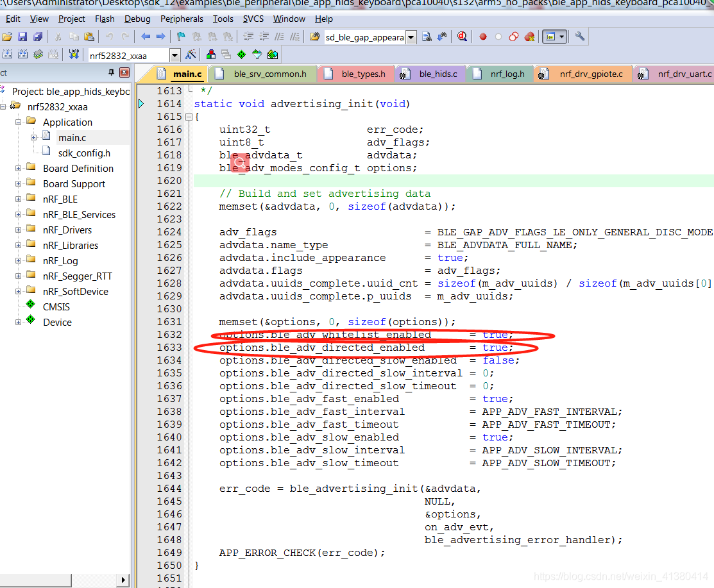714x588 pixels.
Task: Expand the Board Definition folder
Action: tap(18, 169)
